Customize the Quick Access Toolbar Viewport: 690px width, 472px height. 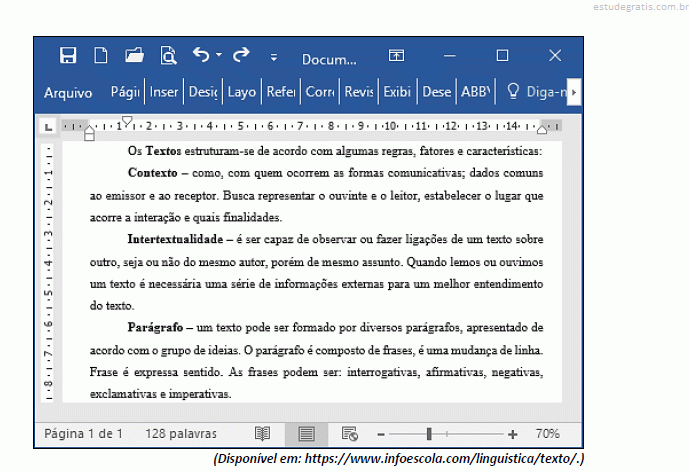click(274, 57)
